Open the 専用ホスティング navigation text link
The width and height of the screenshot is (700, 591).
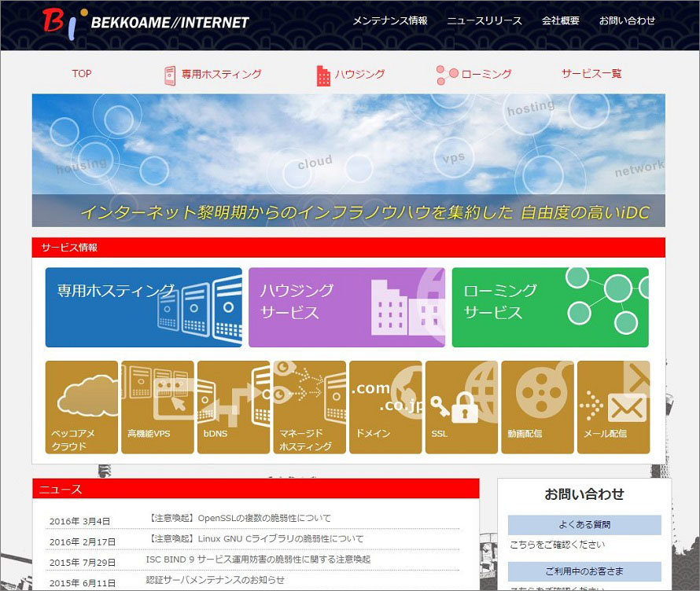(221, 74)
